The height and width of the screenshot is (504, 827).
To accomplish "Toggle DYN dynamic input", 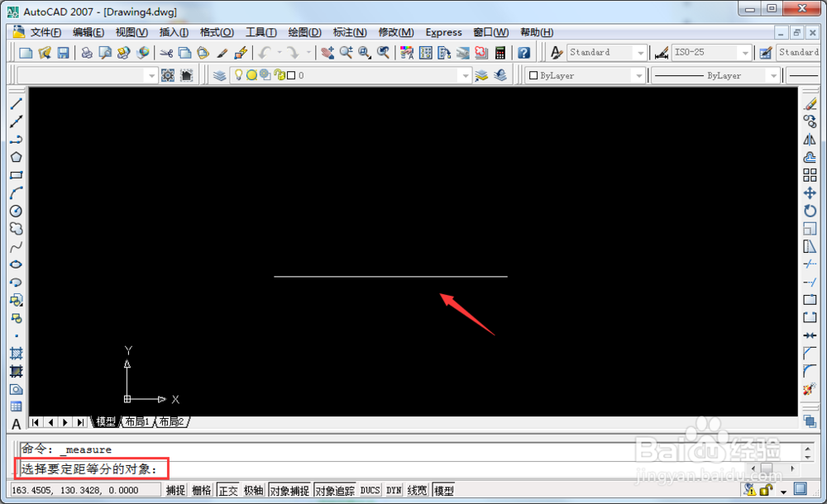I will coord(394,490).
